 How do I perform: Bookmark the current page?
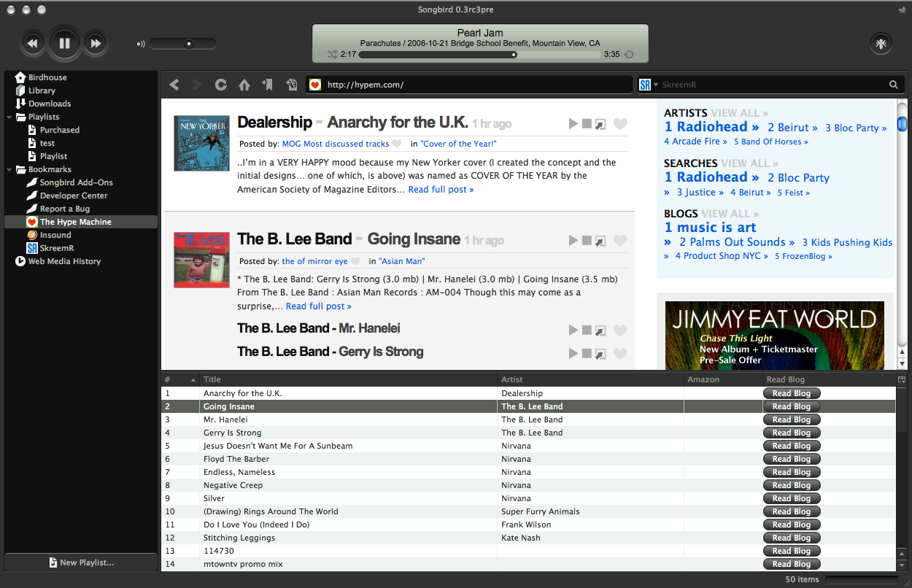point(267,85)
